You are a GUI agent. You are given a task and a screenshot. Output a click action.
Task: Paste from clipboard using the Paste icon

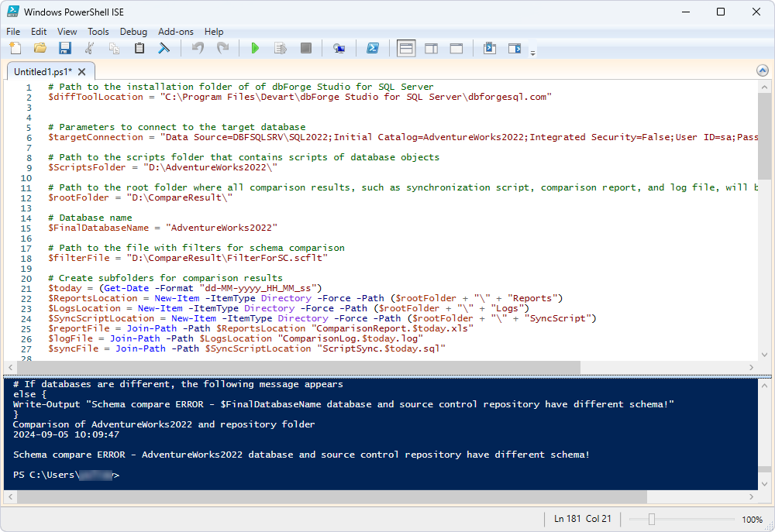(x=139, y=49)
